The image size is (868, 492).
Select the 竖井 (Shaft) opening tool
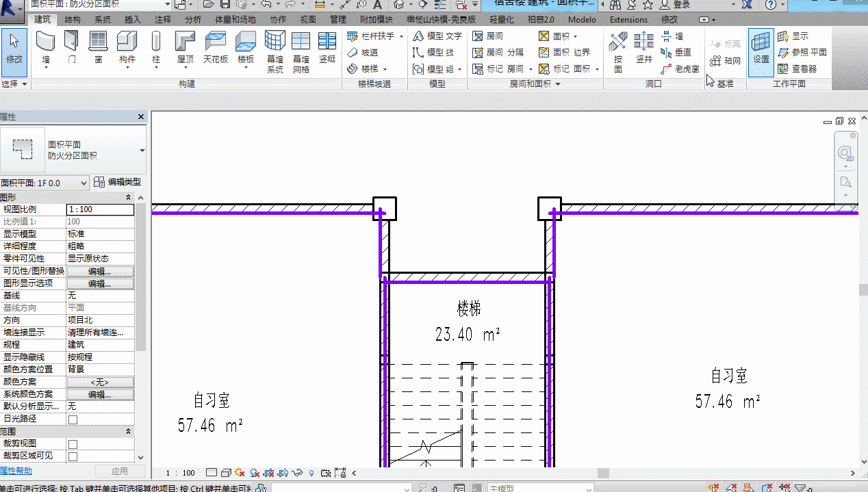[x=643, y=48]
